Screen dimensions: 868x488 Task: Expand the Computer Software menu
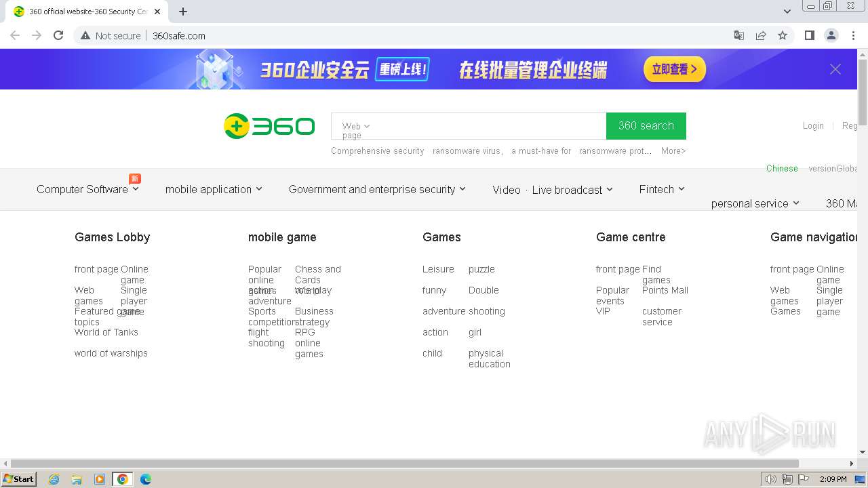[x=87, y=189]
